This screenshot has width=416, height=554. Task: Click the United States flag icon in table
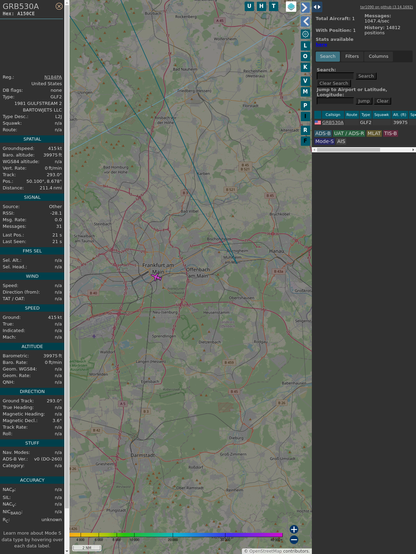point(318,122)
